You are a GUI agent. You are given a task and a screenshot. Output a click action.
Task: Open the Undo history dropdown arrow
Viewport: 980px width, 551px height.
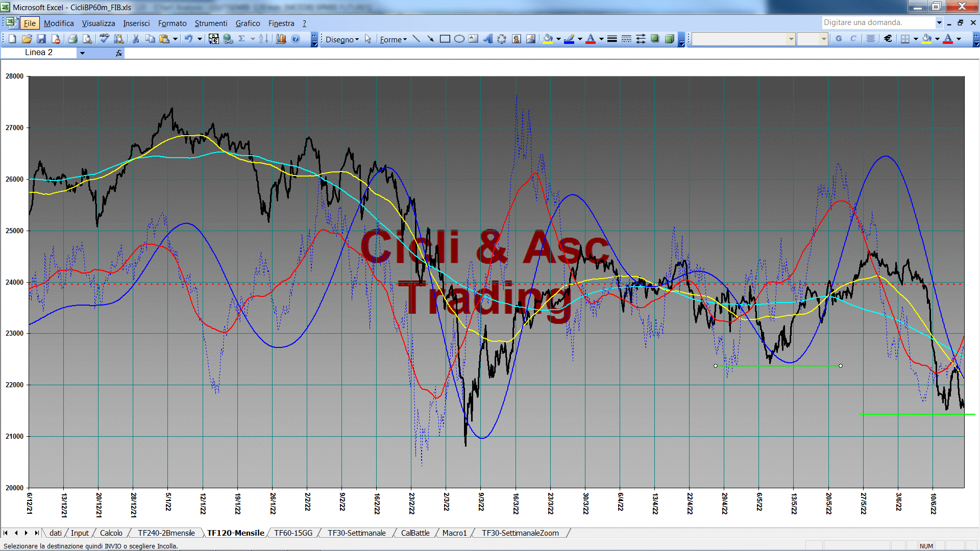[200, 39]
